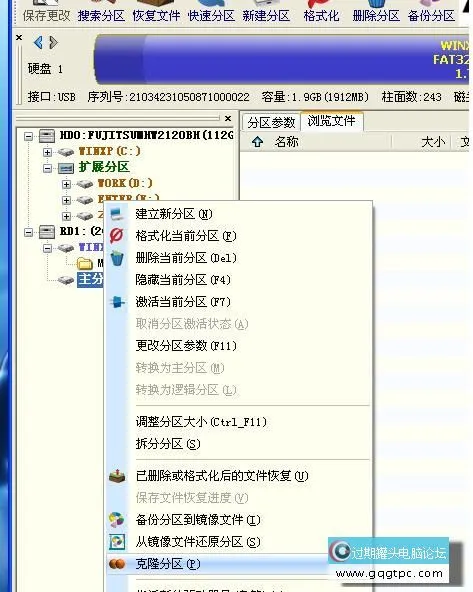Choose 备份分区到镜像文件 (I) menu entry

click(238, 520)
